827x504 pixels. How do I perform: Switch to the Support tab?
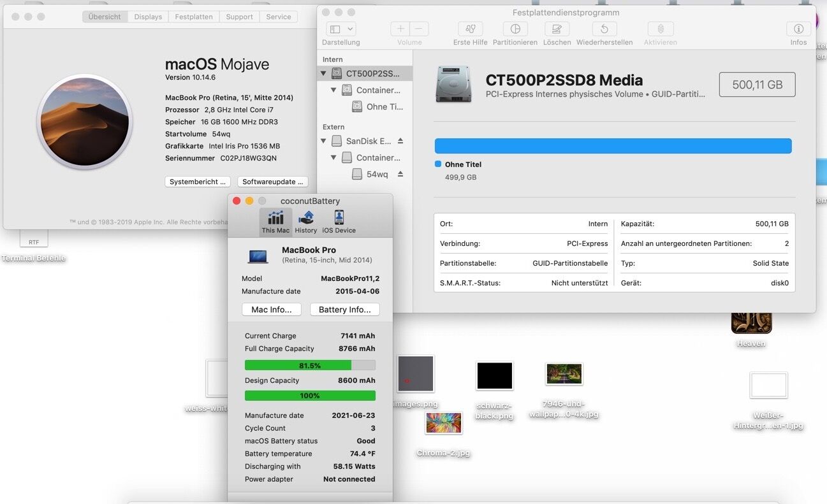click(239, 17)
